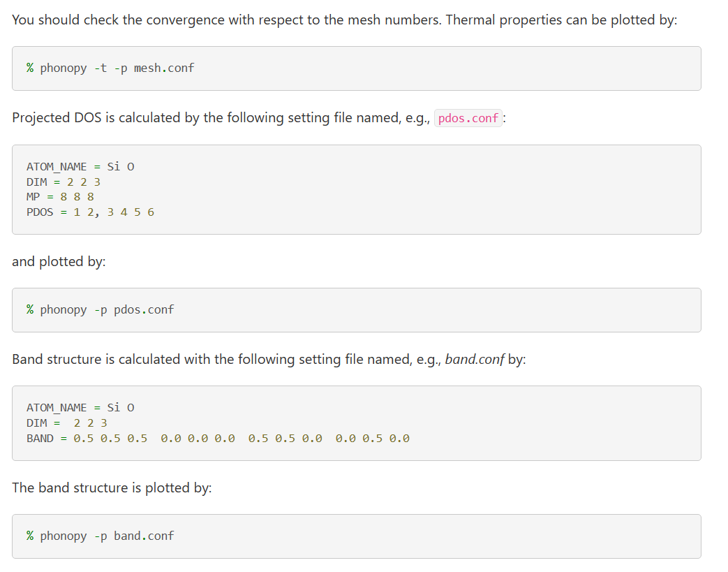728x572 pixels.
Task: Click the 'phonopy -p pdos.conf' command
Action: click(100, 310)
